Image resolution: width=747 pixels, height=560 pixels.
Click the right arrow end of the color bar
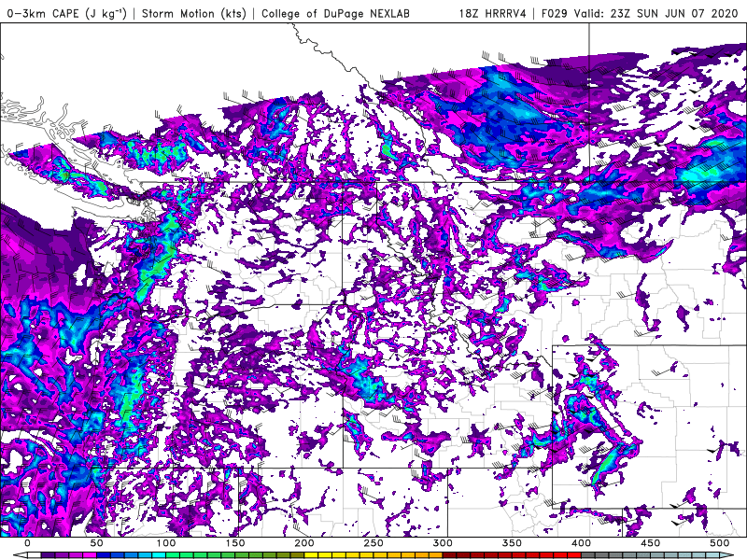tap(726, 555)
